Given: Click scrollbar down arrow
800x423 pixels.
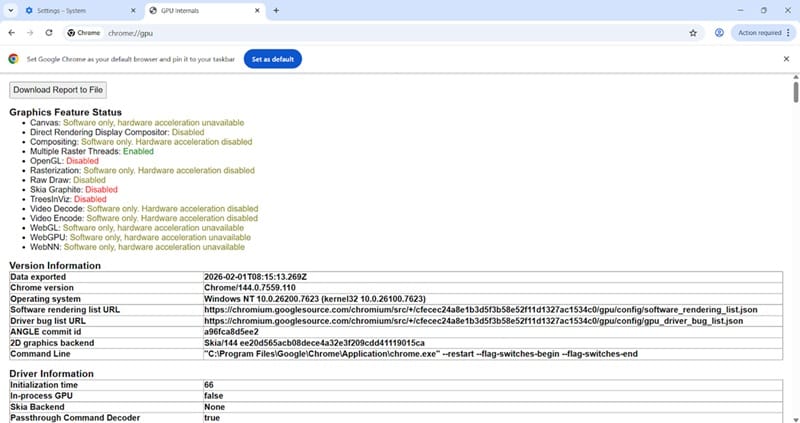Looking at the screenshot, I should pos(795,419).
